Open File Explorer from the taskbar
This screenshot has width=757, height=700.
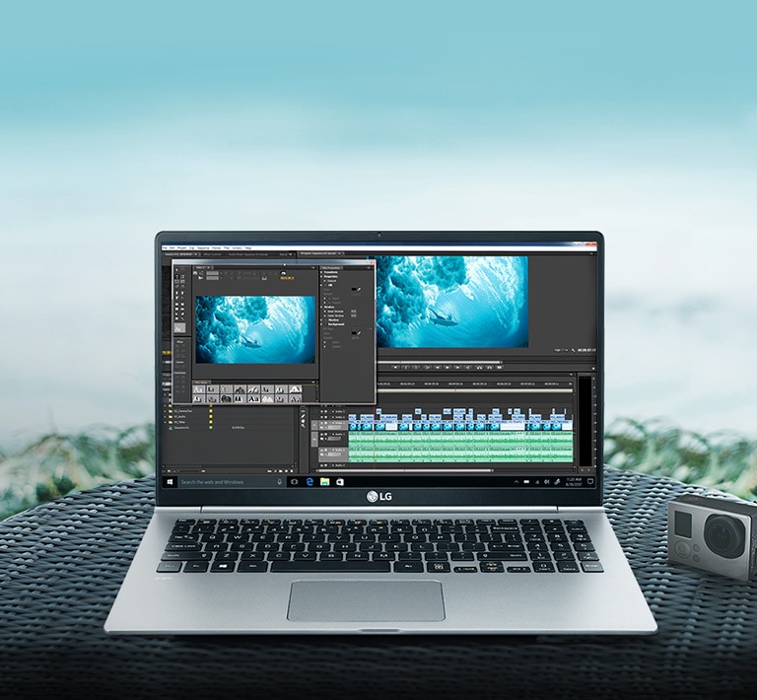coord(324,482)
